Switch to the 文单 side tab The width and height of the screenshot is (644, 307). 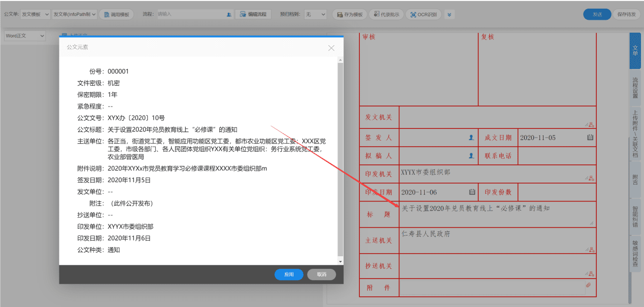(635, 50)
